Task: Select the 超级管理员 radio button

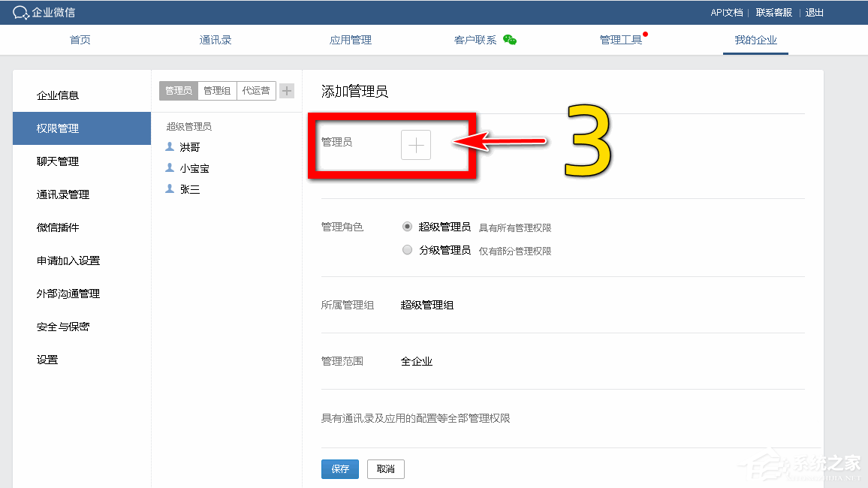Action: click(x=407, y=227)
